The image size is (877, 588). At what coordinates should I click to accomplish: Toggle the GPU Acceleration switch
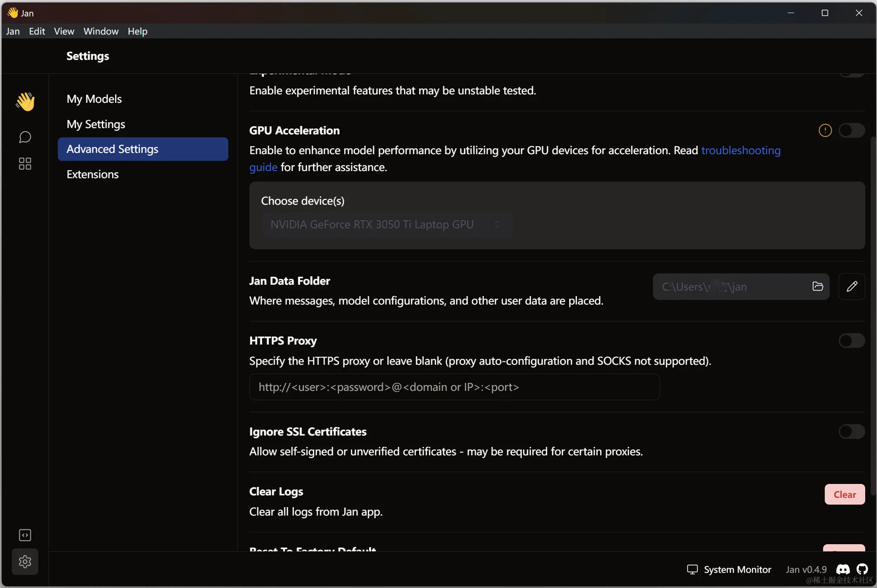point(852,131)
